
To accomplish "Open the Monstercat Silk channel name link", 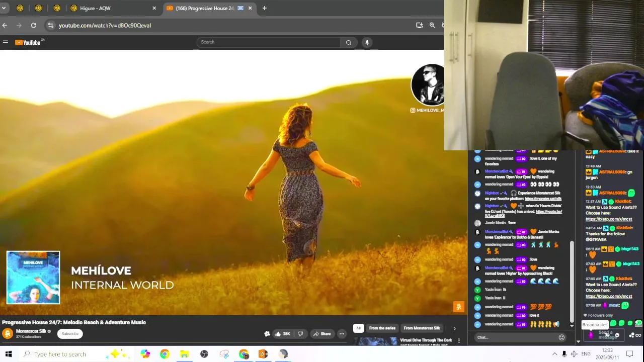I will pyautogui.click(x=31, y=331).
